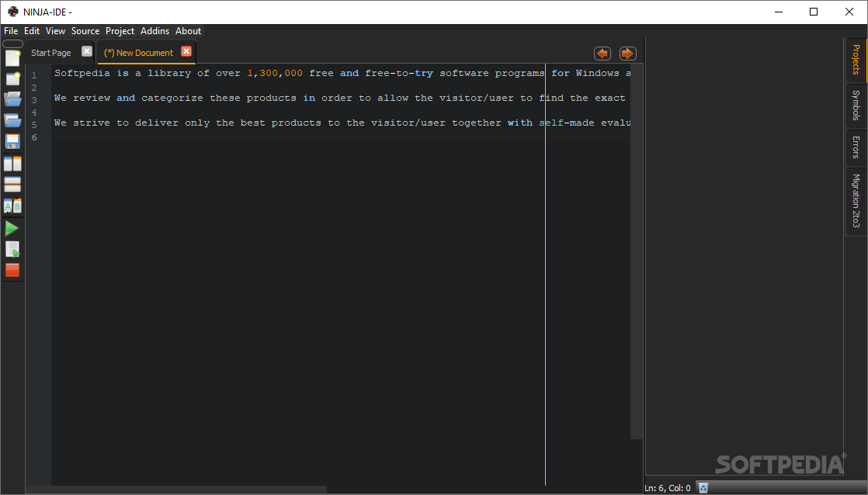Click the word "Windows" in line 1

tap(597, 73)
